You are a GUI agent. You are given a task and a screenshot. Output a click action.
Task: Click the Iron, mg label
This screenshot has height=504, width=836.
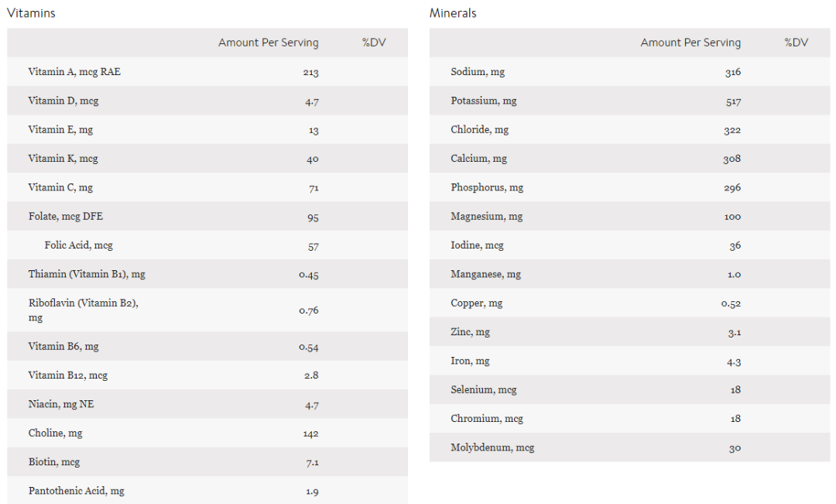click(470, 361)
